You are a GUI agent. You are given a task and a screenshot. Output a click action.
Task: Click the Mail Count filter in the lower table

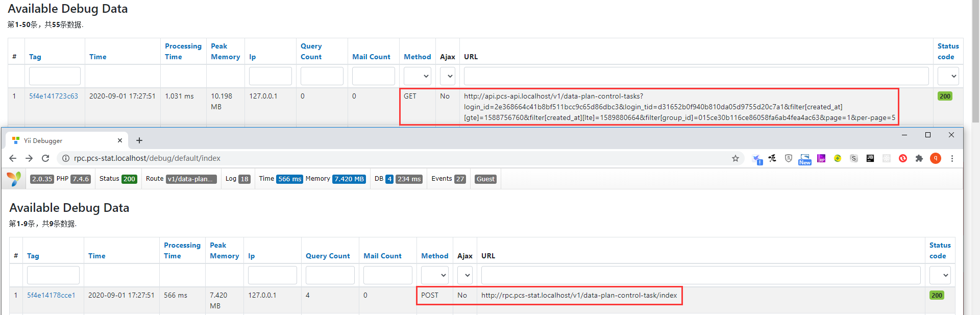pyautogui.click(x=388, y=275)
